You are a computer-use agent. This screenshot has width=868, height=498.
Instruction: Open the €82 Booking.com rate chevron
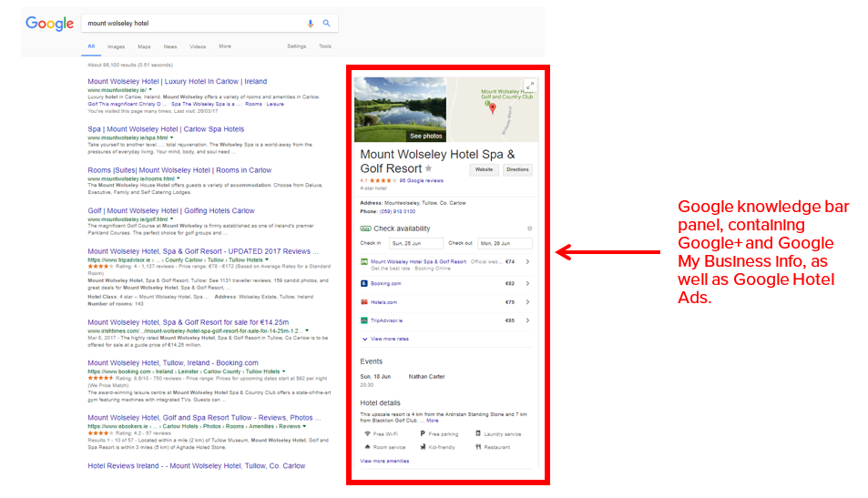(x=527, y=283)
